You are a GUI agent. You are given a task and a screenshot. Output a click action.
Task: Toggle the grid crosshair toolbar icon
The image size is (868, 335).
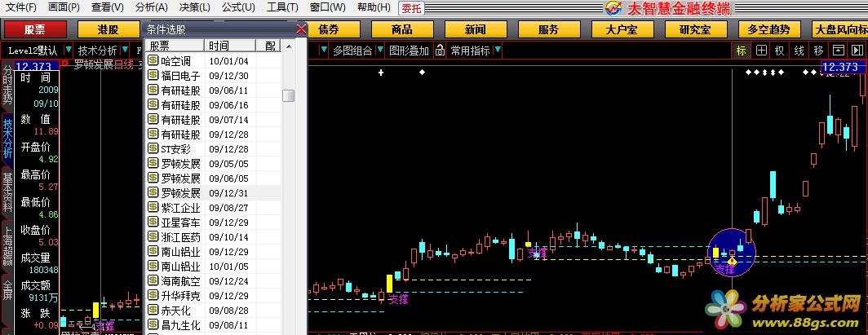coord(761,51)
